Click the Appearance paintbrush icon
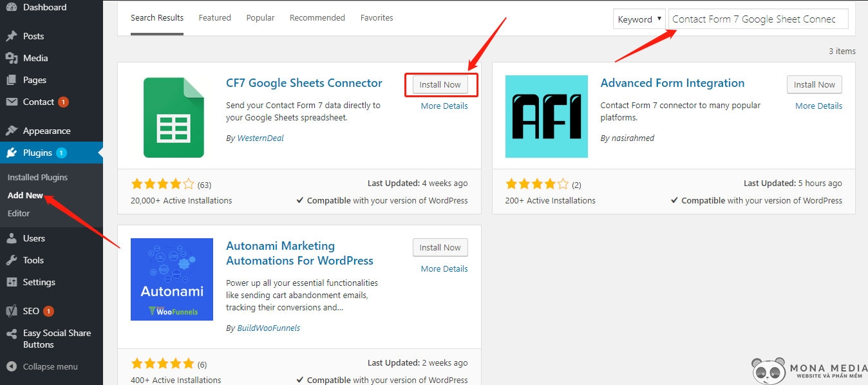 12,131
